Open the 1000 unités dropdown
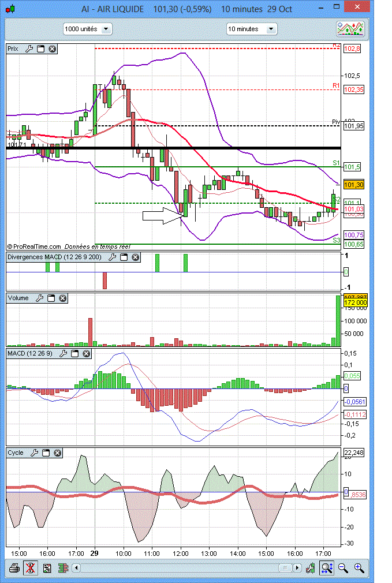The width and height of the screenshot is (392, 583). pos(87,29)
